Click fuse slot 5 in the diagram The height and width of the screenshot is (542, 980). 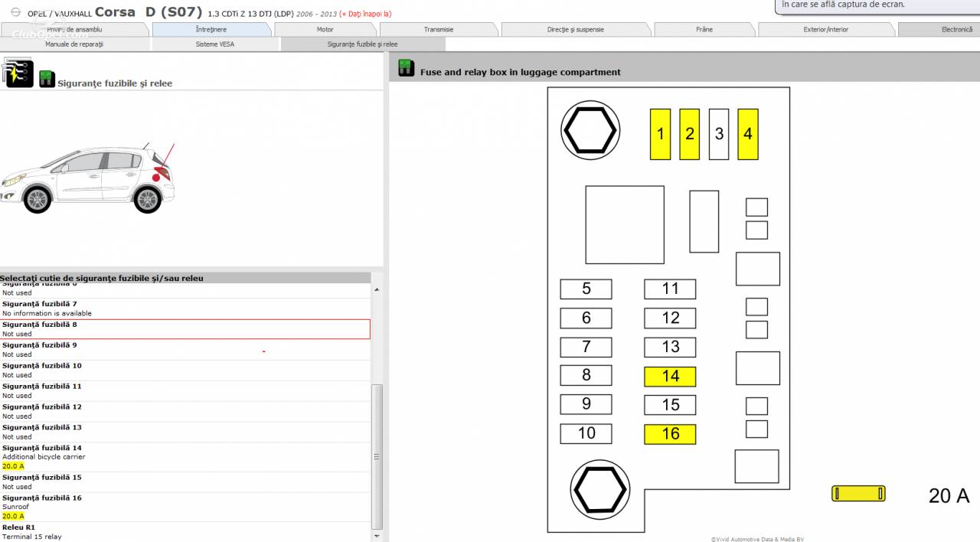pos(586,289)
